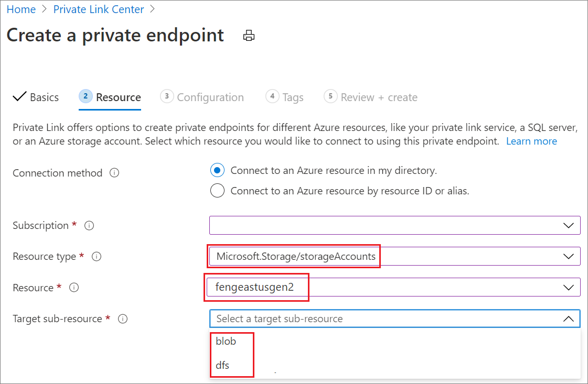588x384 pixels.
Task: Open the Learn more link
Action: click(x=531, y=141)
